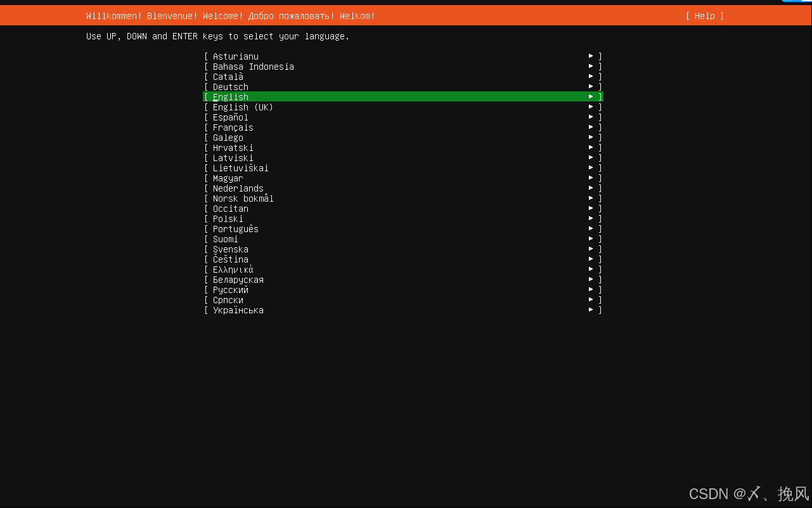
Task: Open the Help menu
Action: pyautogui.click(x=704, y=16)
